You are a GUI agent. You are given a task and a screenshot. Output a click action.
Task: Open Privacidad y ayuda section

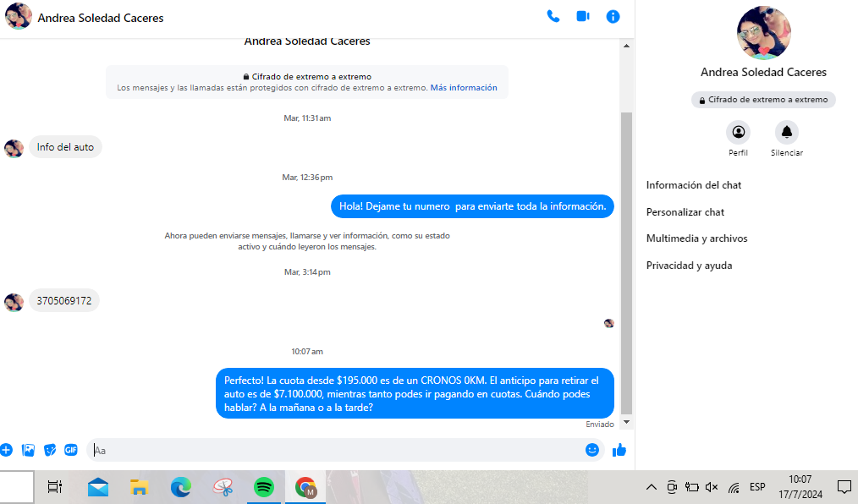689,266
